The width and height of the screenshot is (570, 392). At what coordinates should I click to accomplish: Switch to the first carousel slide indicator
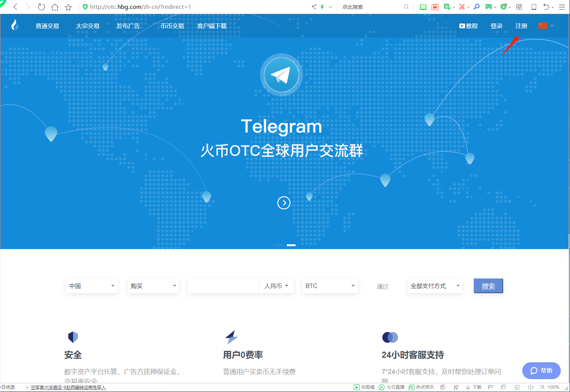(278, 245)
